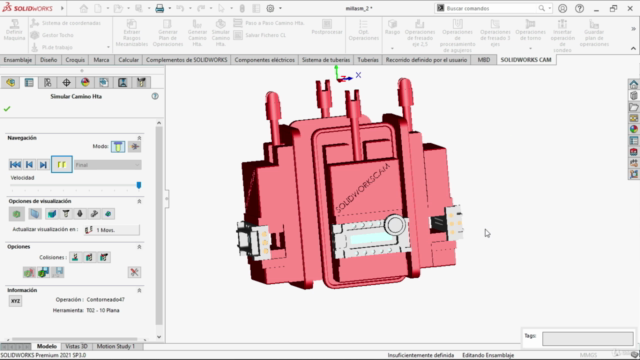Click Generar Plan de Operaciones button
Screen dimensions: 640x360
(x=168, y=33)
